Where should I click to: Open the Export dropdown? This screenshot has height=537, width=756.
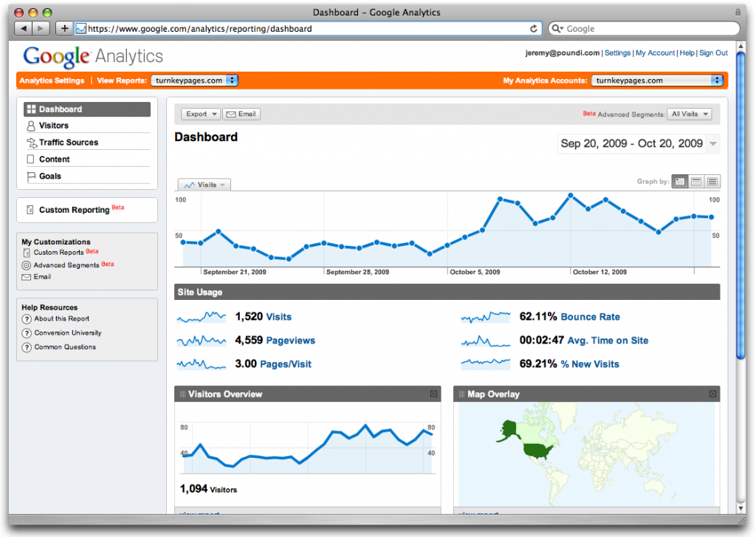point(201,114)
